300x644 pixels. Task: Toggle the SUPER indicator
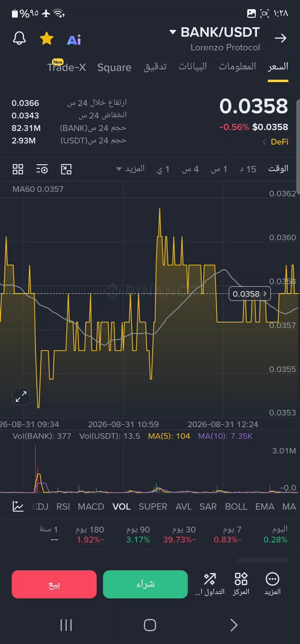tap(153, 507)
